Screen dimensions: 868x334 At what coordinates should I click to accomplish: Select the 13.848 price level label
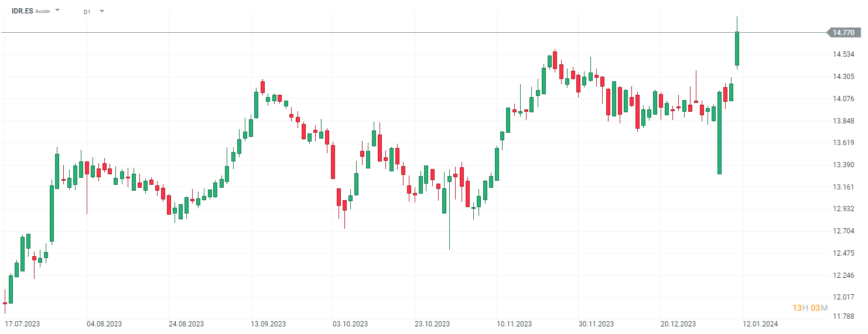click(843, 120)
